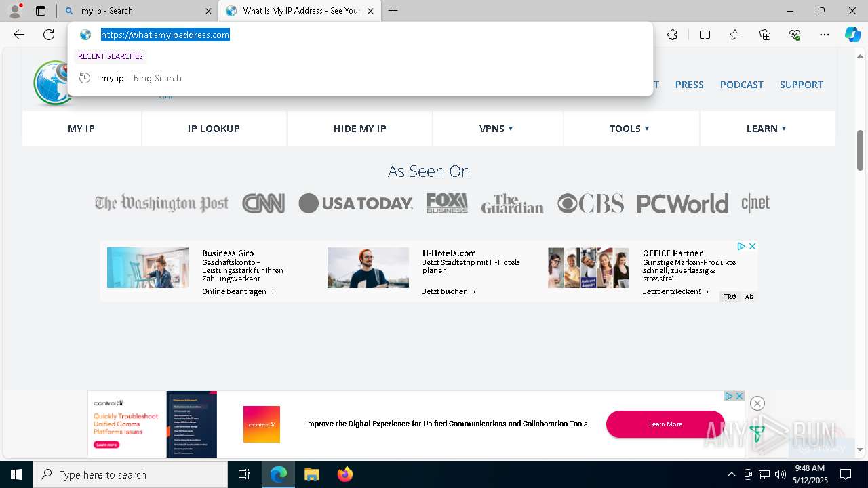Toggle split screen view icon
868x488 pixels.
click(x=705, y=35)
